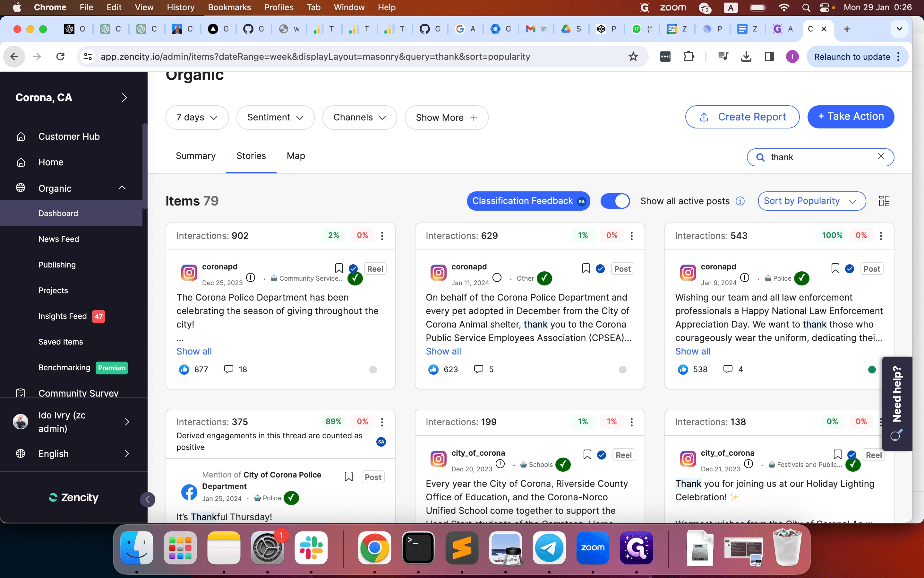The image size is (924, 578).
Task: Expand Show More filters
Action: 446,117
